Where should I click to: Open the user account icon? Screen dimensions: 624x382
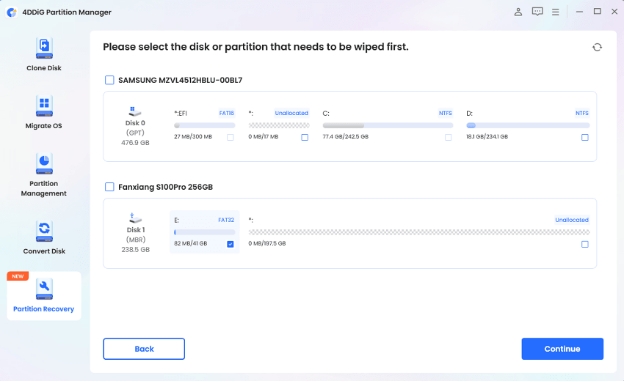pyautogui.click(x=518, y=12)
